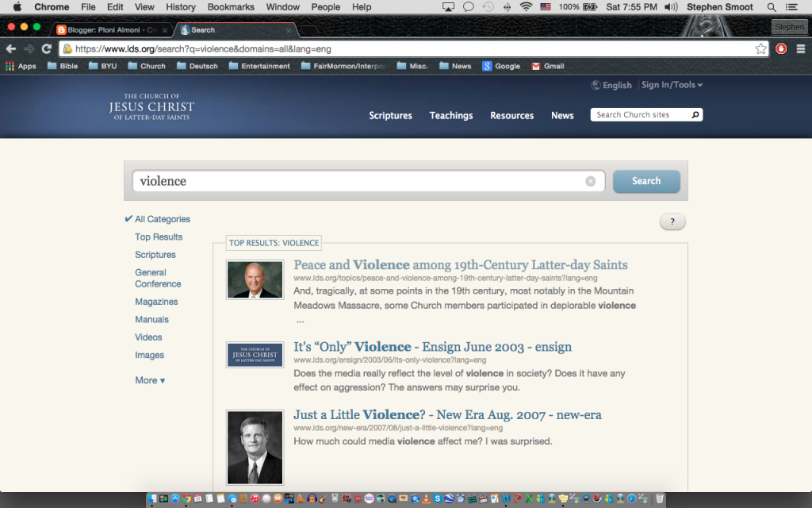Open the Sign In/Tools dropdown
The image size is (812, 508).
point(672,84)
